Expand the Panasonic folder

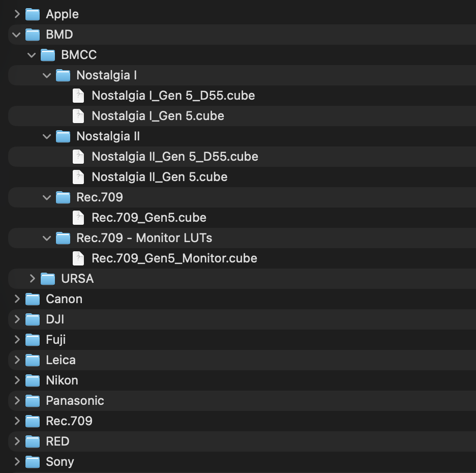coord(17,401)
